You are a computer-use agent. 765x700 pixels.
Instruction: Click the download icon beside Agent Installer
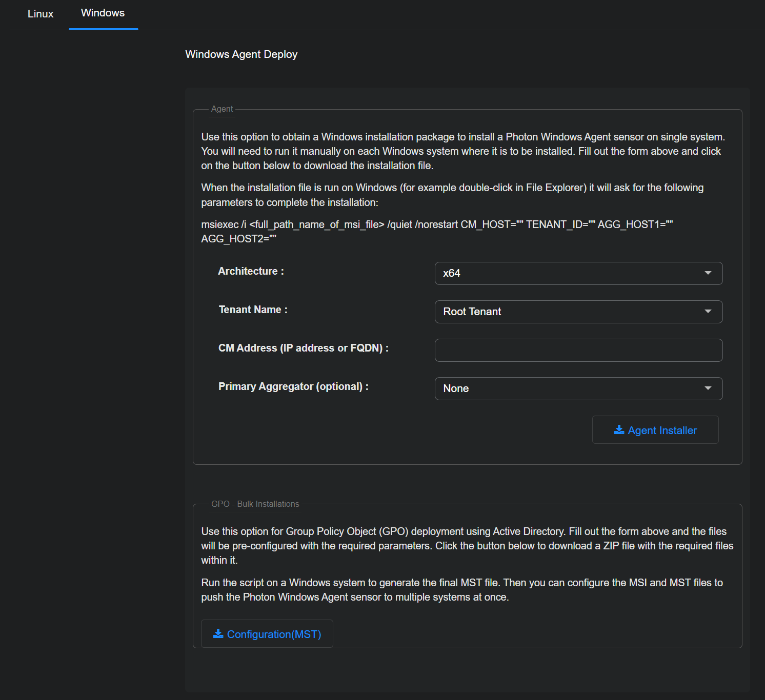click(x=619, y=430)
